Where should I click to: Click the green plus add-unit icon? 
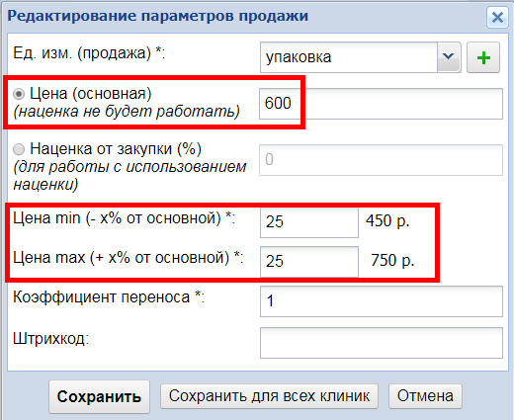point(483,57)
